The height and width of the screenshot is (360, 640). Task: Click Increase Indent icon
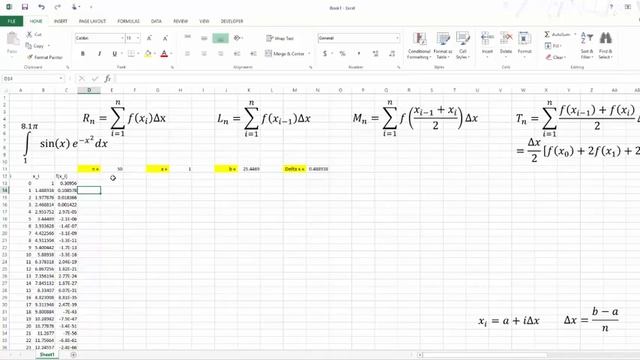coord(253,53)
